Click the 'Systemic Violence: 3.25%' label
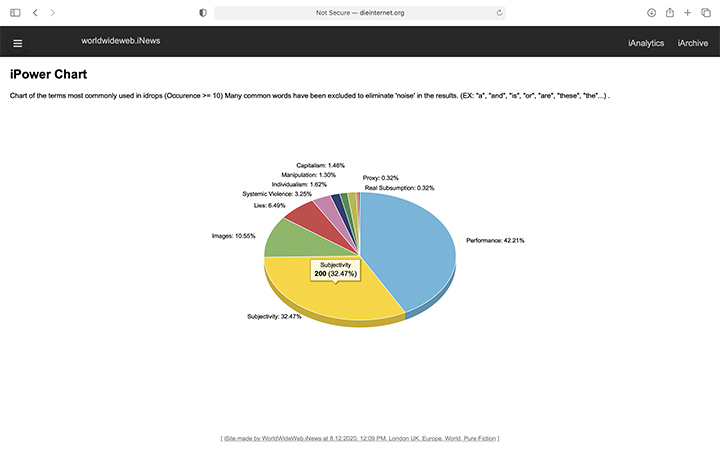The image size is (720, 450). 277,194
